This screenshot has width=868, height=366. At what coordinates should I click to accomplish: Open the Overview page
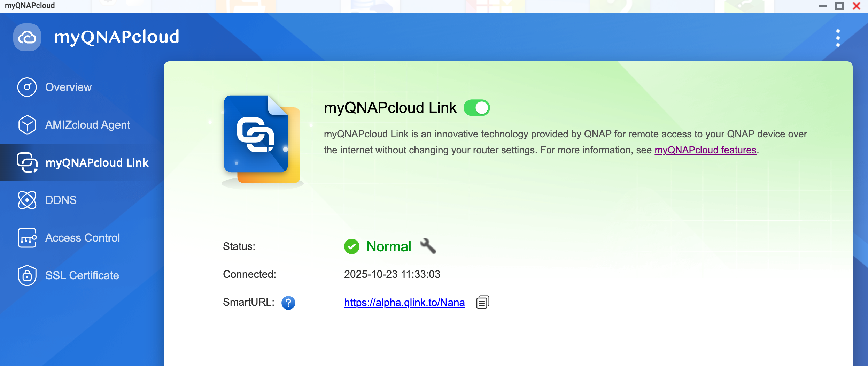(68, 87)
